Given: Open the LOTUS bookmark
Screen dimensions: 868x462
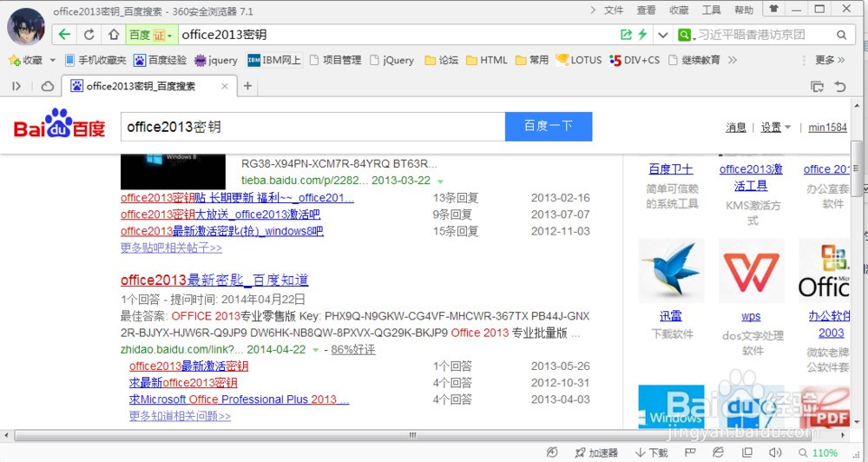Looking at the screenshot, I should (579, 60).
